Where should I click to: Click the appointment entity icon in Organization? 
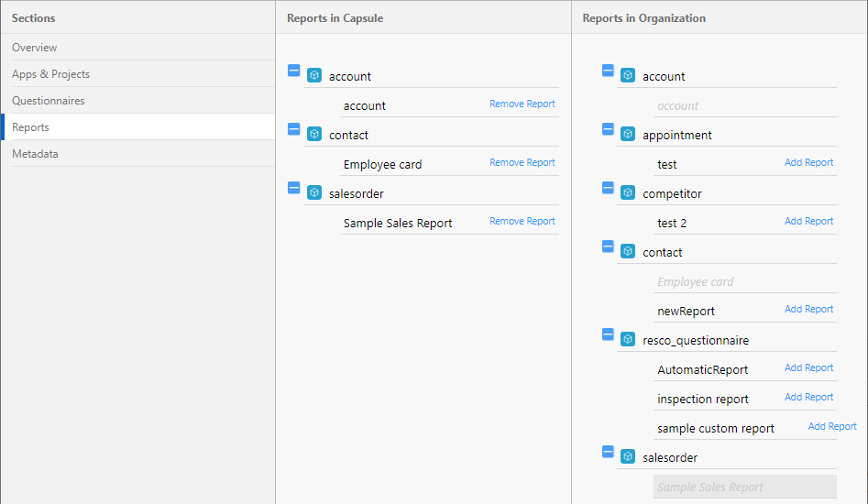(627, 135)
